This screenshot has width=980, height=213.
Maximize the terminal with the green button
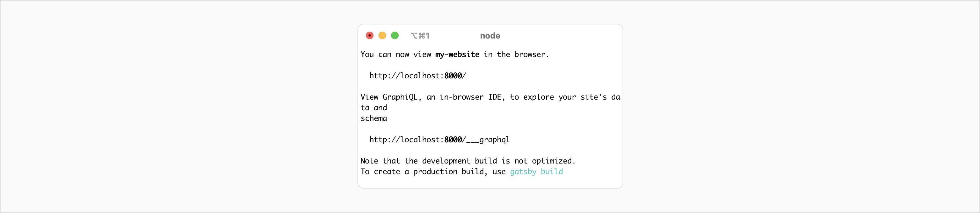tap(395, 35)
